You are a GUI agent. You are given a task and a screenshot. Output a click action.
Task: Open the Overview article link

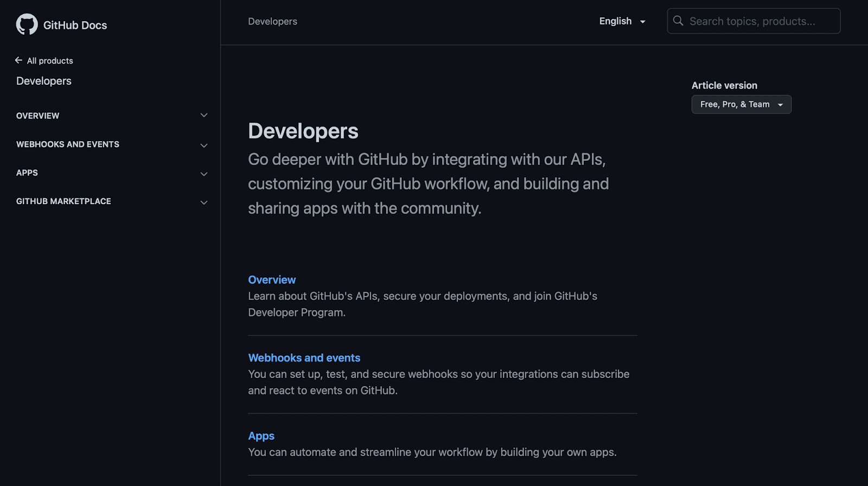click(x=272, y=280)
